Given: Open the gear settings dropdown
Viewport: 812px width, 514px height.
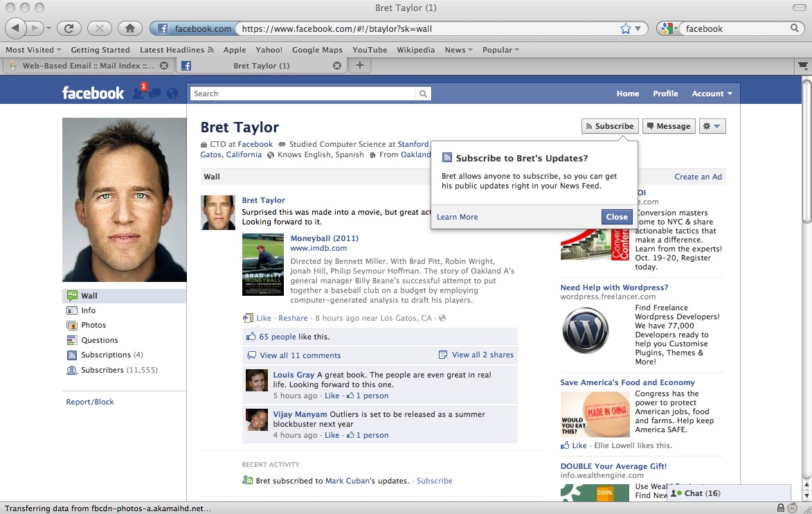Looking at the screenshot, I should [711, 126].
